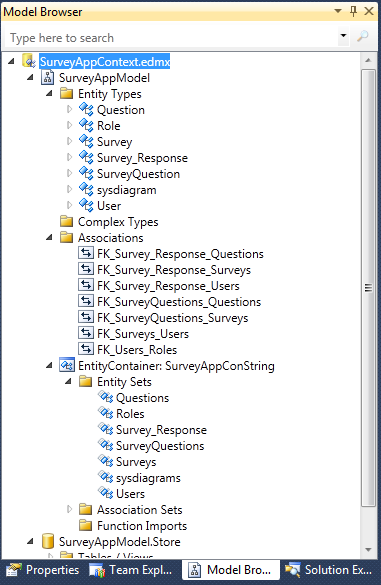
Task: Switch to the Team Explorer tab
Action: (x=131, y=570)
